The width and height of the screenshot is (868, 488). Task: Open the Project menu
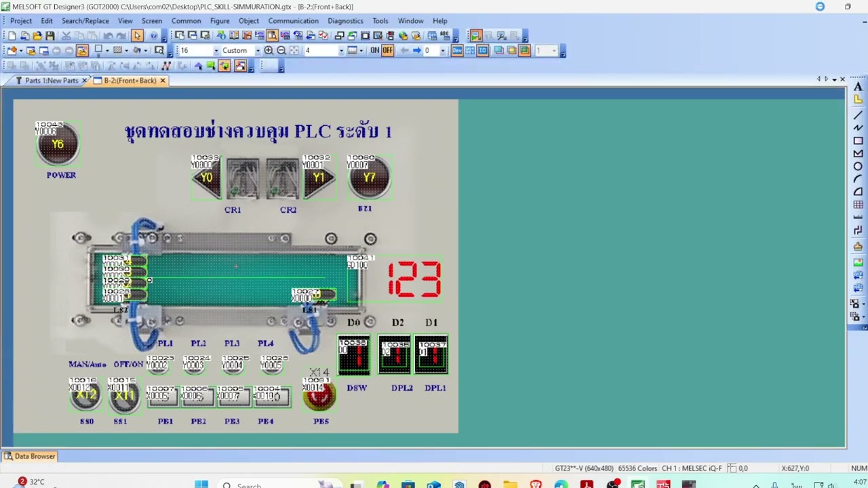pyautogui.click(x=21, y=20)
